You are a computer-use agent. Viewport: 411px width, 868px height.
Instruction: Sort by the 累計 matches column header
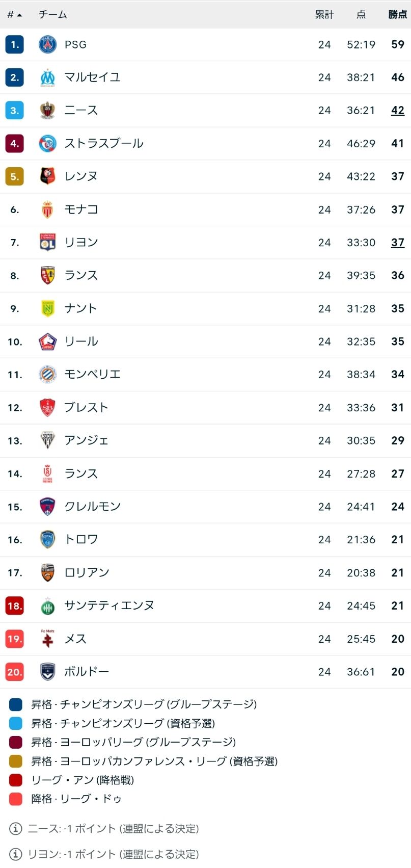click(x=324, y=15)
